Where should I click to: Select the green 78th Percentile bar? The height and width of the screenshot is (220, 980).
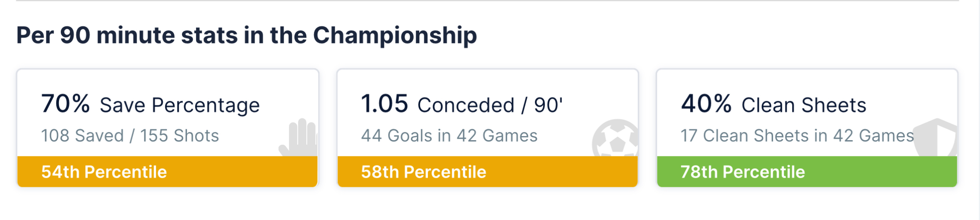[x=807, y=172]
